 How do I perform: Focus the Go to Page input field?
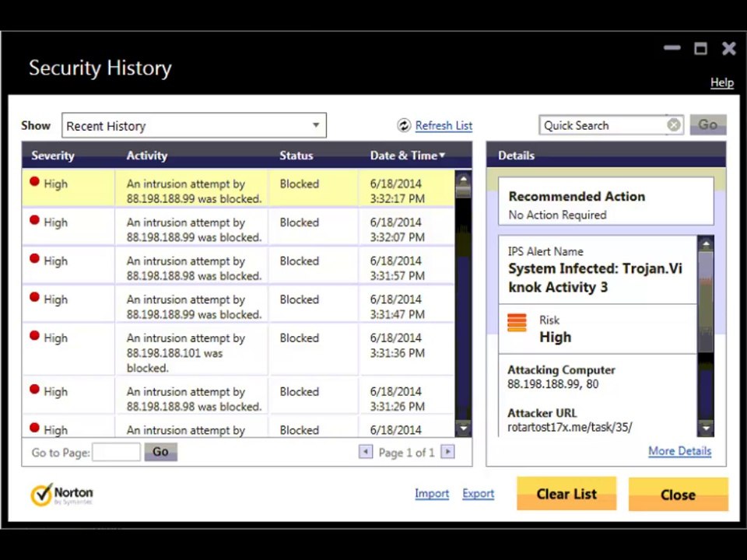[116, 452]
